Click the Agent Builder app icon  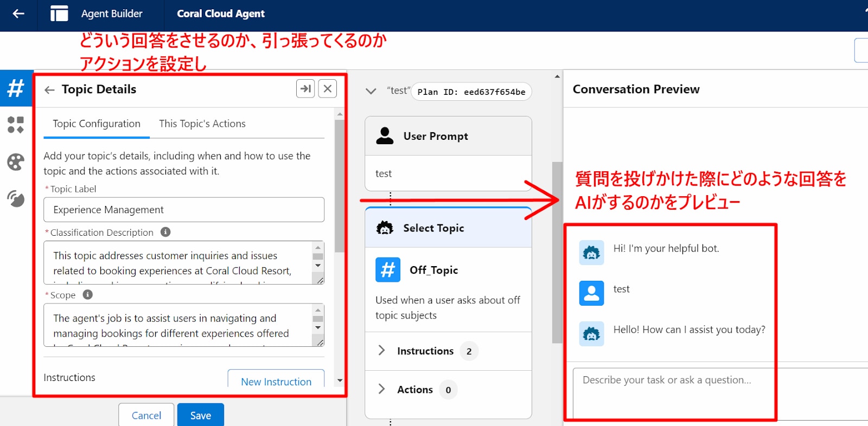click(59, 14)
